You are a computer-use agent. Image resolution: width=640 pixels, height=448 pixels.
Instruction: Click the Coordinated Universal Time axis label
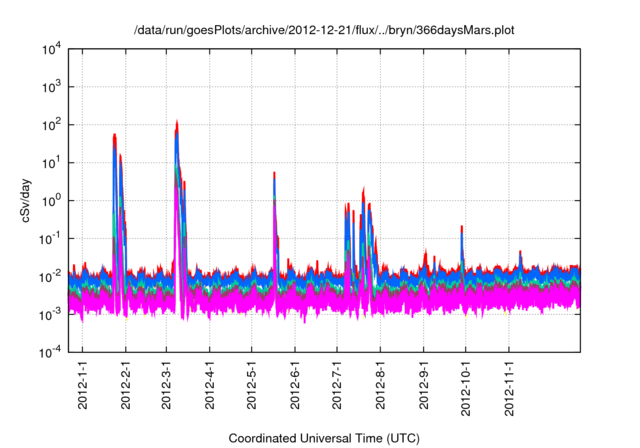324,438
